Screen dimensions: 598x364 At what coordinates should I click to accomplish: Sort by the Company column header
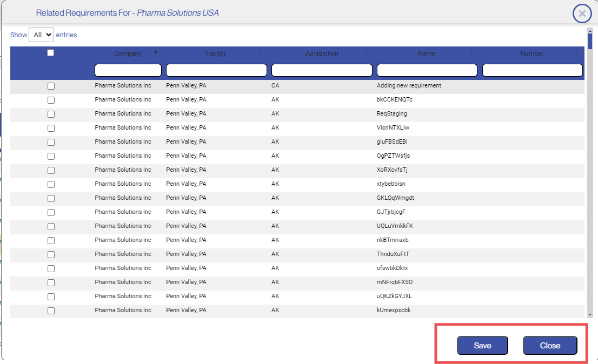pos(128,53)
